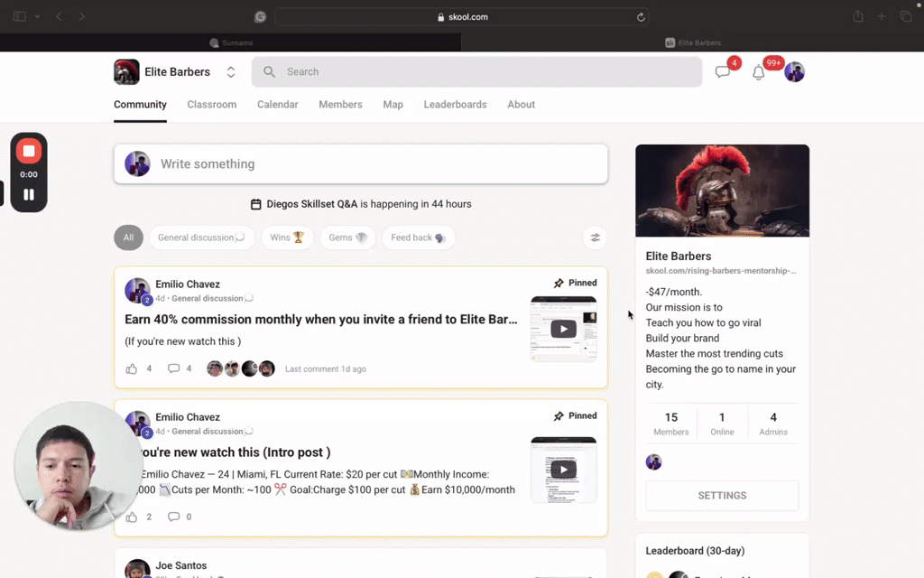
Task: Switch to the Community tab
Action: coord(140,105)
